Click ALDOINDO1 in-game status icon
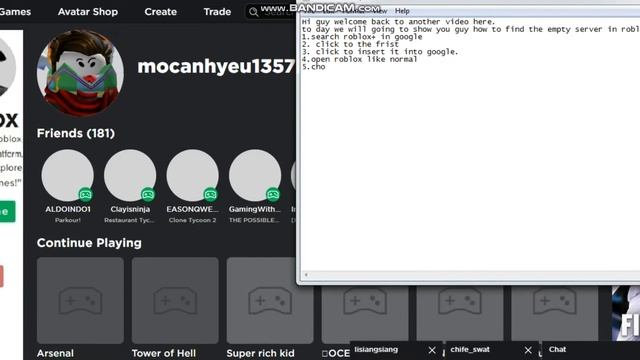640x360 pixels. tap(85, 195)
